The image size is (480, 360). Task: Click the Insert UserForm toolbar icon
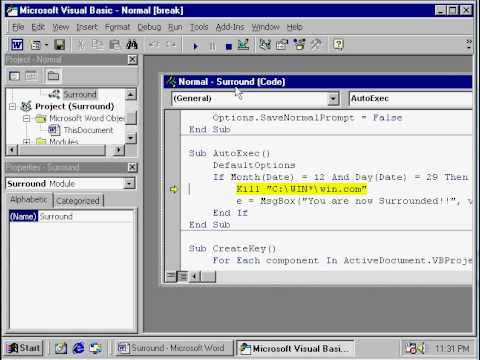[x=35, y=45]
